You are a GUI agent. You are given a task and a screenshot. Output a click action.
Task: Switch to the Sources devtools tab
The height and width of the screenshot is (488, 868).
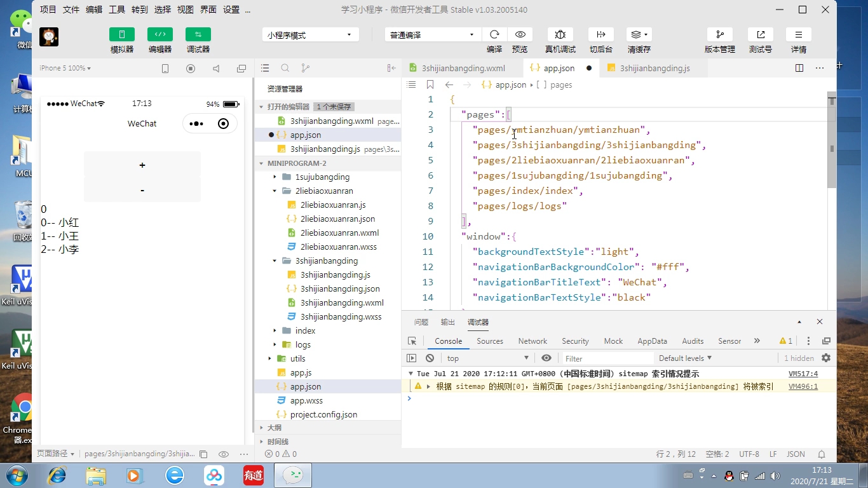490,341
